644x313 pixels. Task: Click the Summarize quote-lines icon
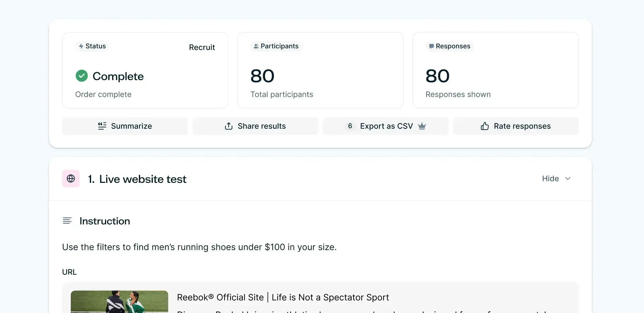(102, 126)
